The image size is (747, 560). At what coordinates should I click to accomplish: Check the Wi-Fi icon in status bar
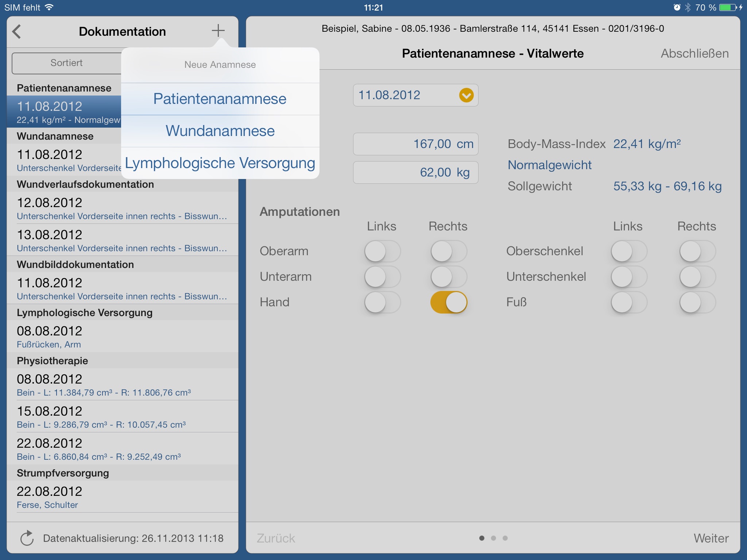click(x=49, y=7)
